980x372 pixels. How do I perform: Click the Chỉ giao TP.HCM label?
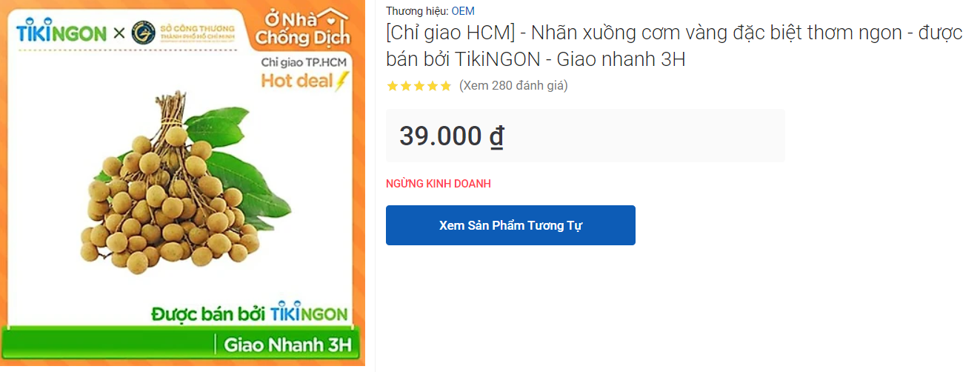pos(304,63)
